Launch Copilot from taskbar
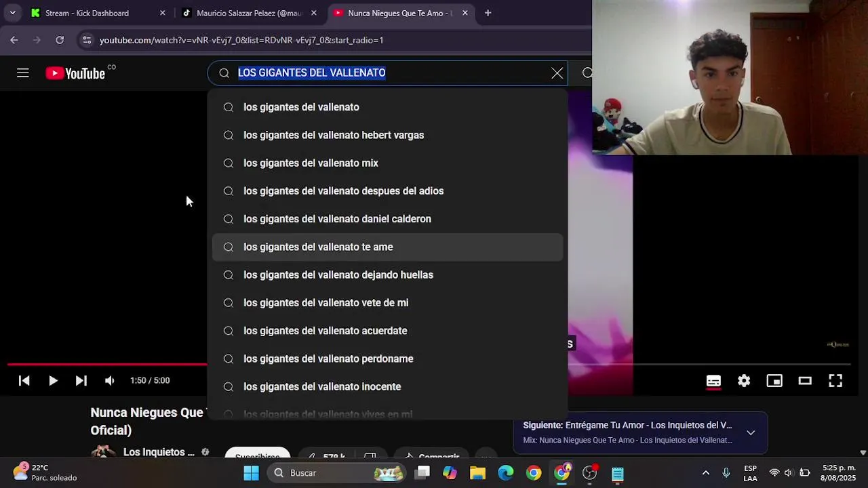The height and width of the screenshot is (488, 868). tap(450, 473)
